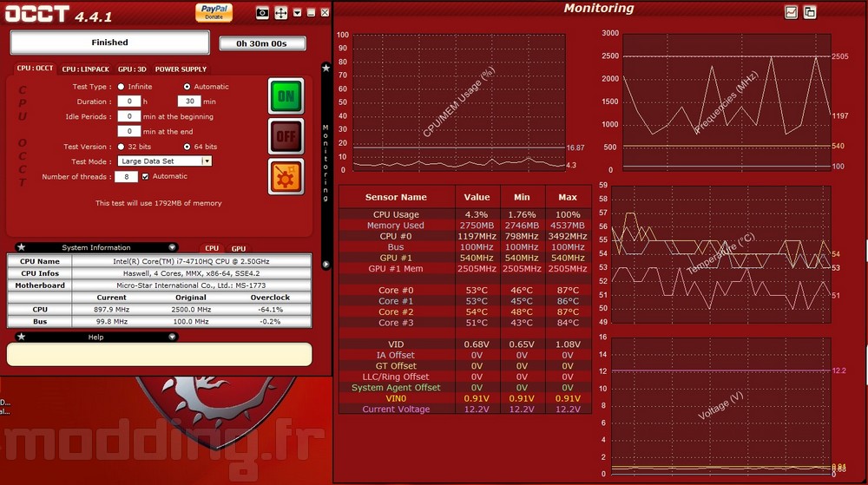The width and height of the screenshot is (868, 485).
Task: Click the 0h 30m 00s timer display
Action: (x=262, y=43)
